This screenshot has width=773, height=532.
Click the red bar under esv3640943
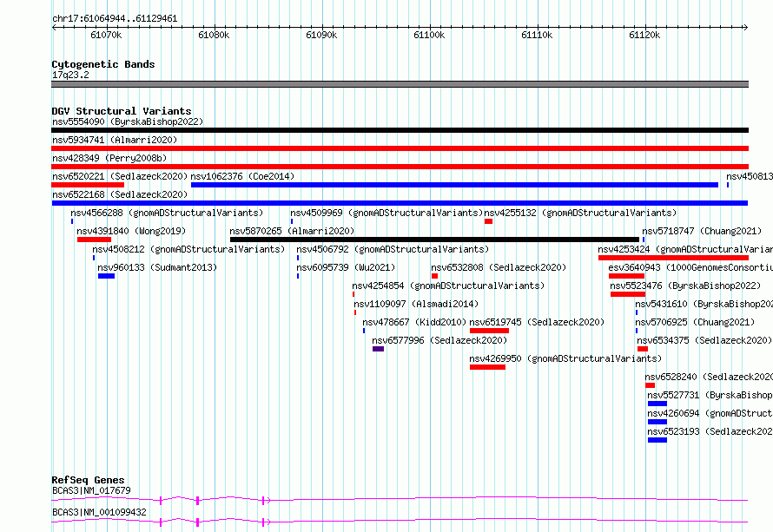tap(626, 276)
